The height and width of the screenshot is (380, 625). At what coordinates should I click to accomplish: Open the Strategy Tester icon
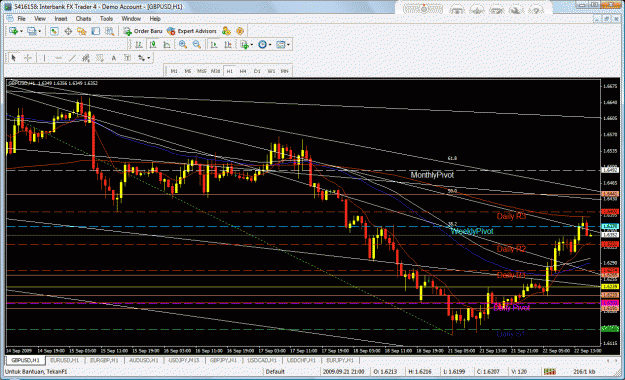pos(109,31)
